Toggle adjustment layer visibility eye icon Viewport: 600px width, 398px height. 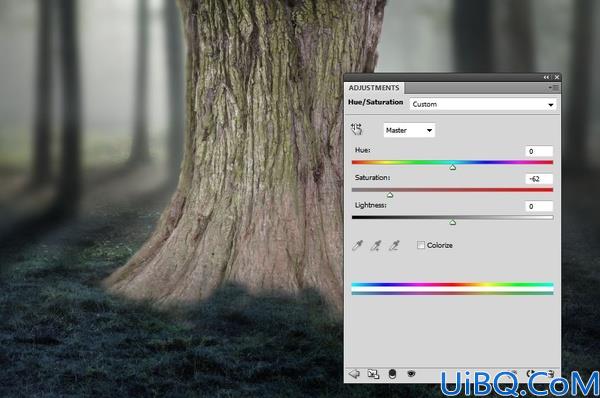click(411, 374)
